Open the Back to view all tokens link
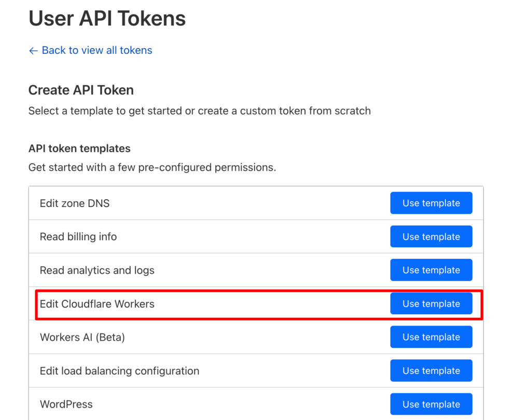 97,50
